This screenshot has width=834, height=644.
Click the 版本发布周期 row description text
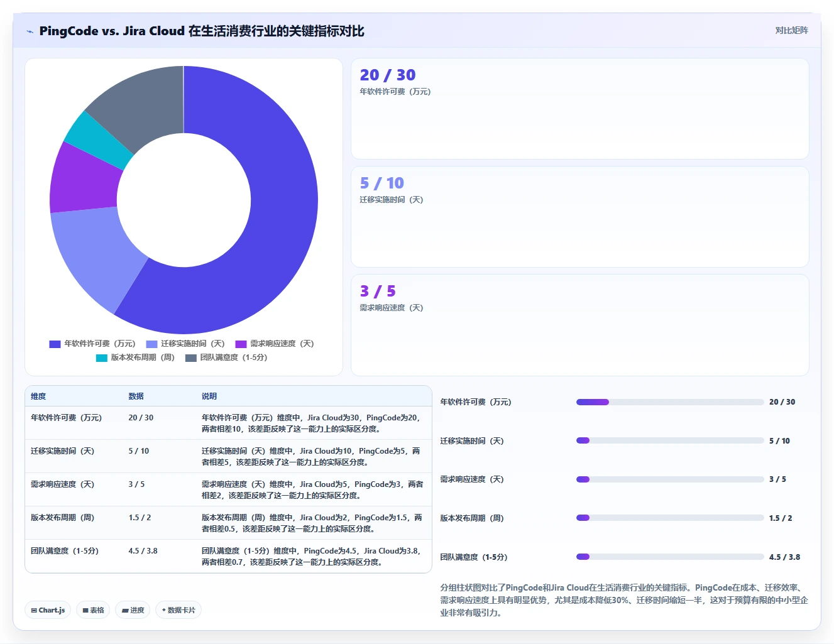312,523
